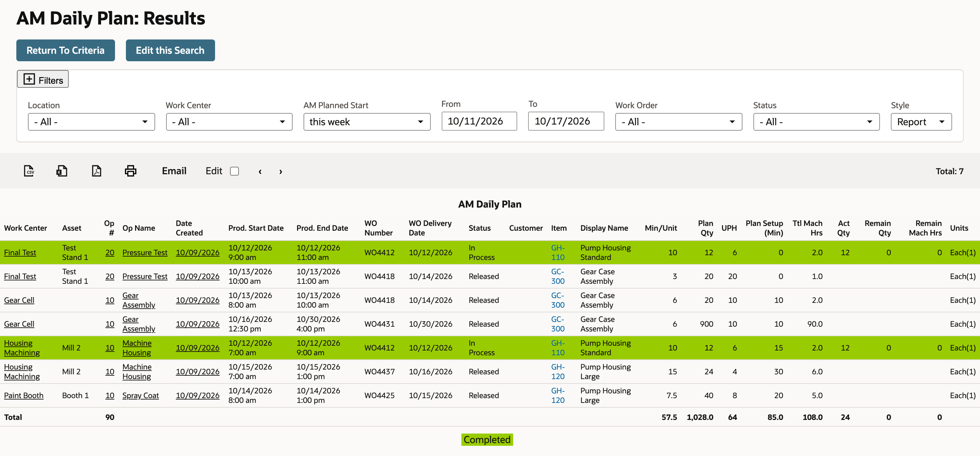
Task: Open the Status dropdown
Action: click(x=816, y=122)
